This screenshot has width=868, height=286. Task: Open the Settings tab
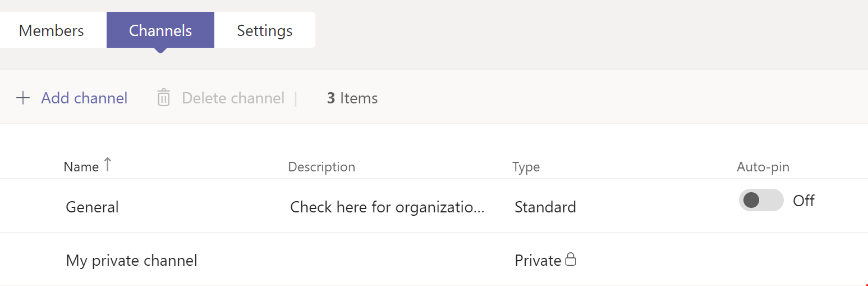264,30
